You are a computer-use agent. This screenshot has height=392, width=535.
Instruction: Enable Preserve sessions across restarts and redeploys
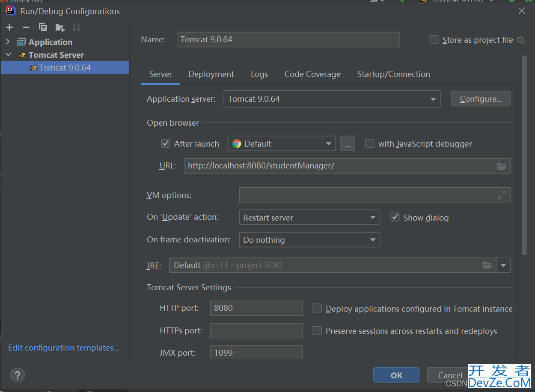click(x=317, y=330)
